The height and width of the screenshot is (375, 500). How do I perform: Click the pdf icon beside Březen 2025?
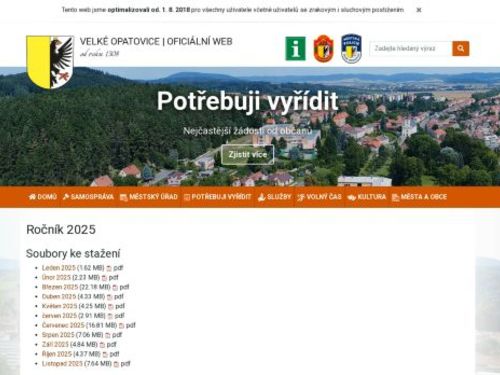pos(115,287)
